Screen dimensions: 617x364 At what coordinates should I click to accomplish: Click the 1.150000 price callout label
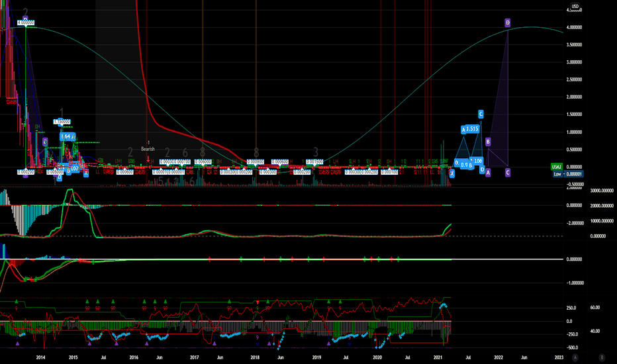point(62,122)
